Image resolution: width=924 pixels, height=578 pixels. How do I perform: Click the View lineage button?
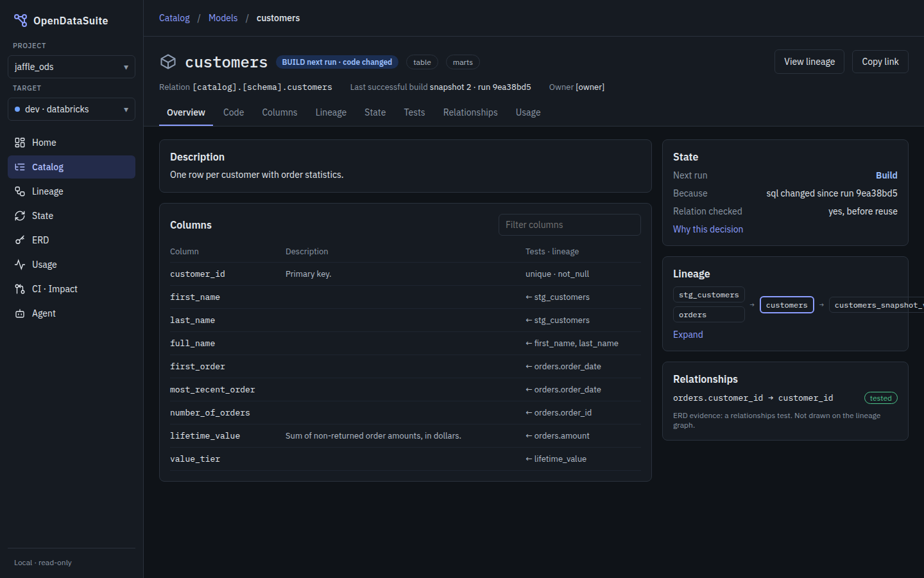coord(809,62)
